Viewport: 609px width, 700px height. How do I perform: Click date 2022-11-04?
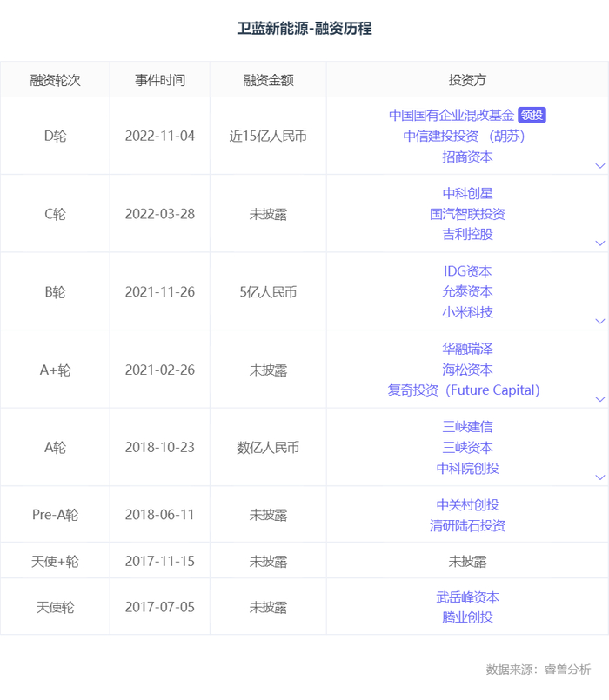160,136
